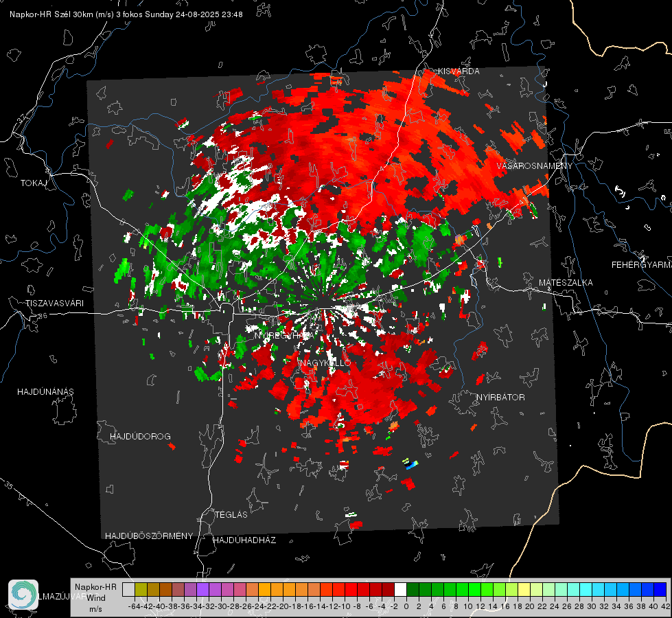Viewport: 672px width, 618px height.
Task: Pick the cyan swatch above value 28
Action: coord(586,589)
